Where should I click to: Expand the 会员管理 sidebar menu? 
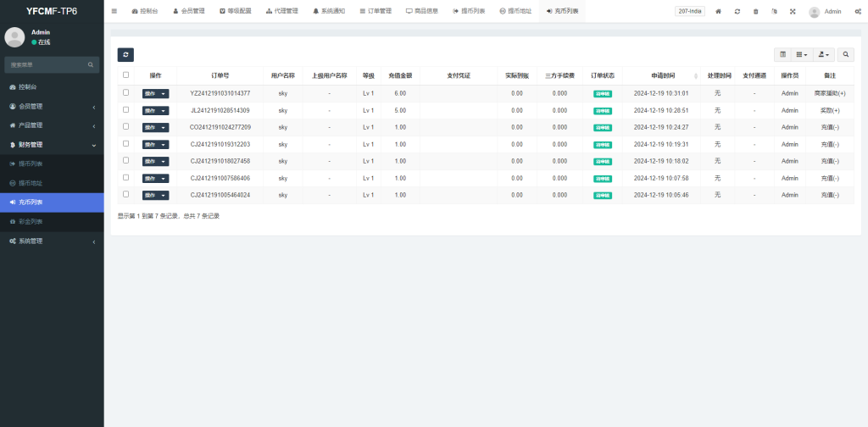point(52,106)
